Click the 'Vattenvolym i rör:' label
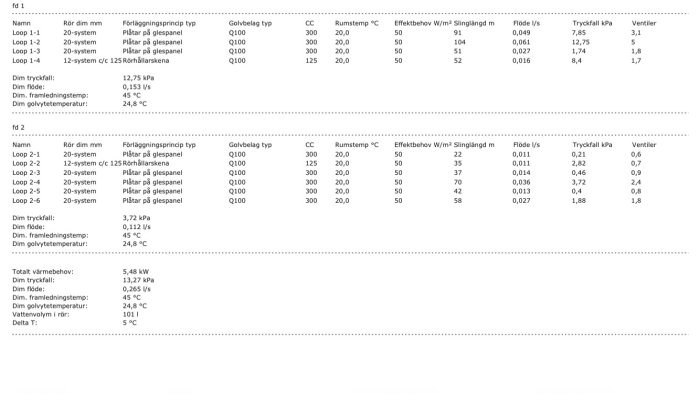Screen dimensions: 700x394 (41, 315)
